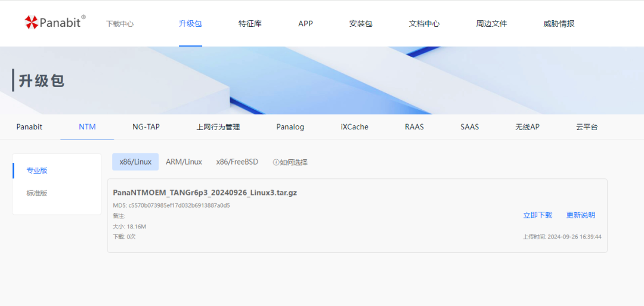The width and height of the screenshot is (644, 306).
Task: Open the 如何选择 help link
Action: tap(293, 162)
